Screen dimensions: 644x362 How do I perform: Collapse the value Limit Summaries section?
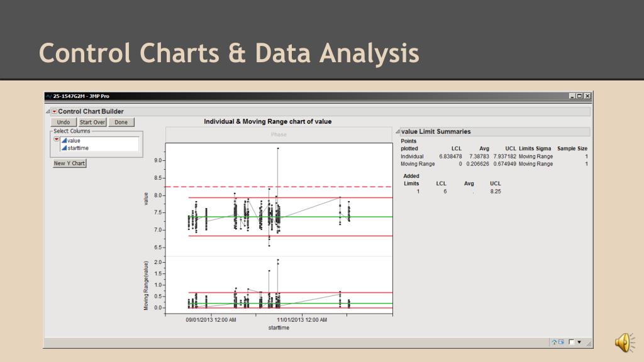click(x=397, y=132)
